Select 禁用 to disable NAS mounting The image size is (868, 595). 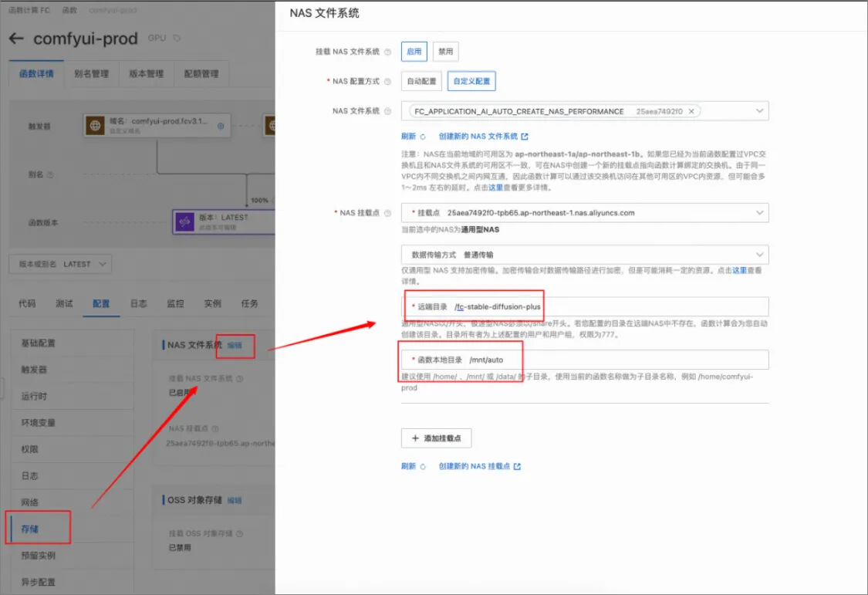(x=445, y=52)
